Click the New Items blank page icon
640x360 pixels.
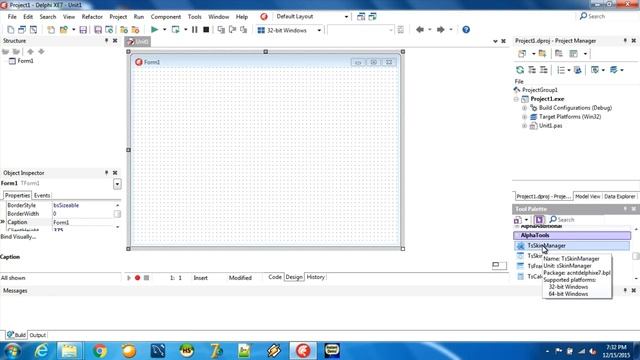[x=11, y=30]
